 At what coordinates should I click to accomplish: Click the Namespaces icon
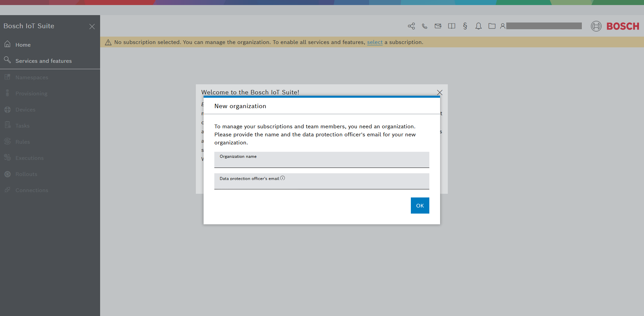coord(7,77)
